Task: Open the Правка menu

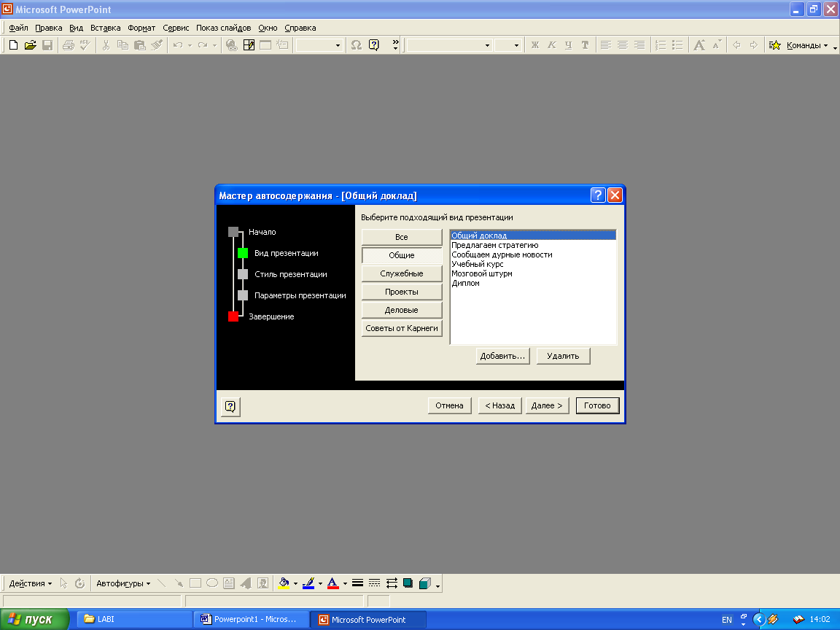Action: pyautogui.click(x=48, y=28)
